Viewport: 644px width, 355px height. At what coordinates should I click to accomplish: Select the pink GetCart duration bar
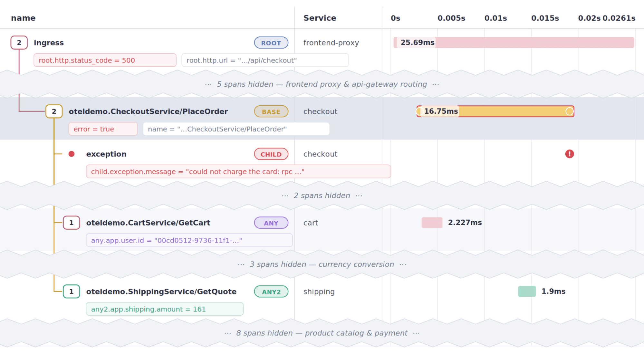pyautogui.click(x=432, y=223)
